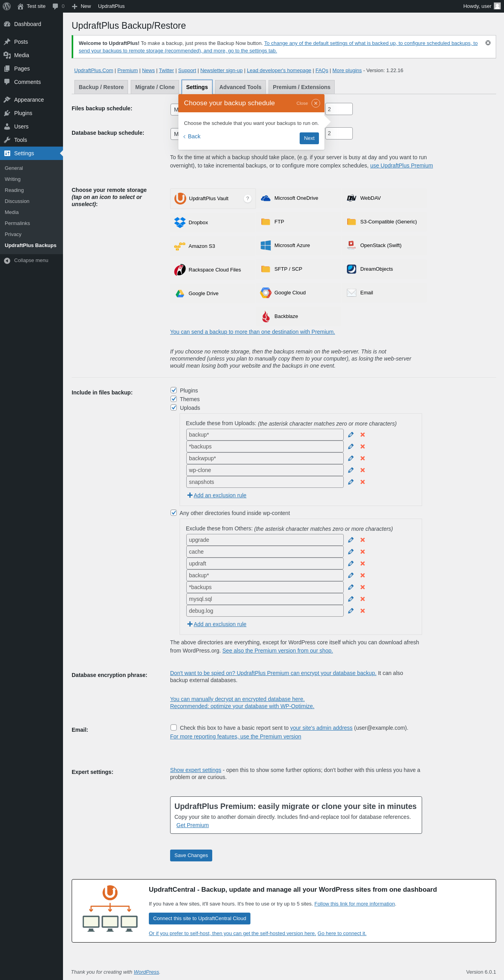Click the UpdraftPlus Vault help question mark
The height and width of the screenshot is (980, 504).
247,199
